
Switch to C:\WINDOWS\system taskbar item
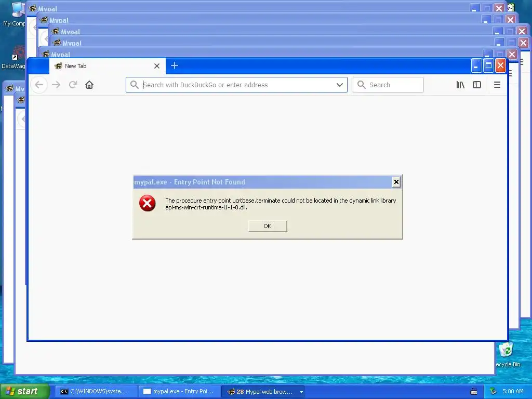pyautogui.click(x=96, y=391)
